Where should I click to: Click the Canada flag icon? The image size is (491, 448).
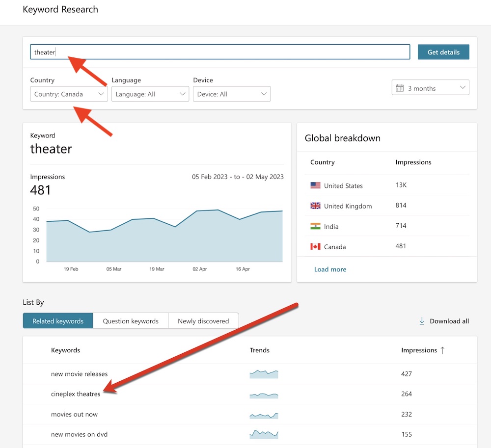pyautogui.click(x=315, y=247)
